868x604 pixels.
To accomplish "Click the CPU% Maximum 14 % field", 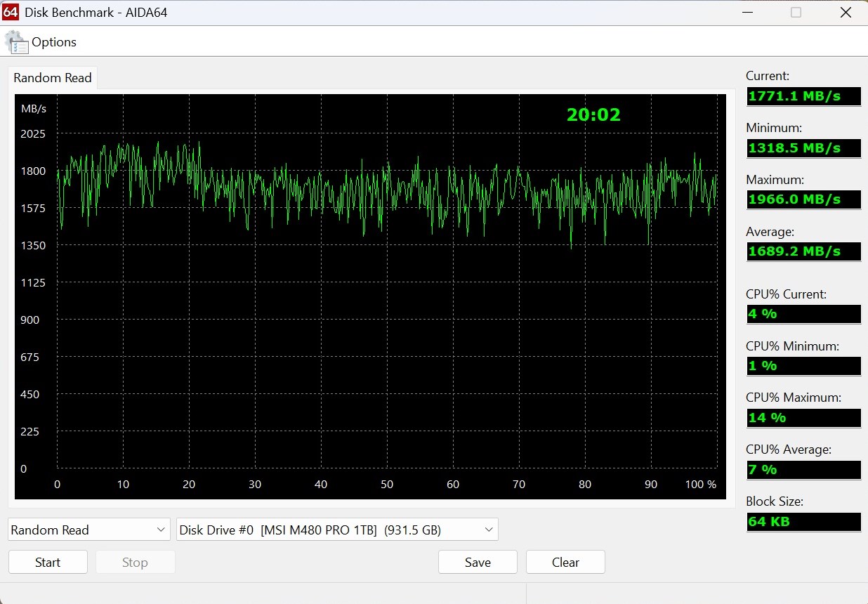I will (x=803, y=418).
